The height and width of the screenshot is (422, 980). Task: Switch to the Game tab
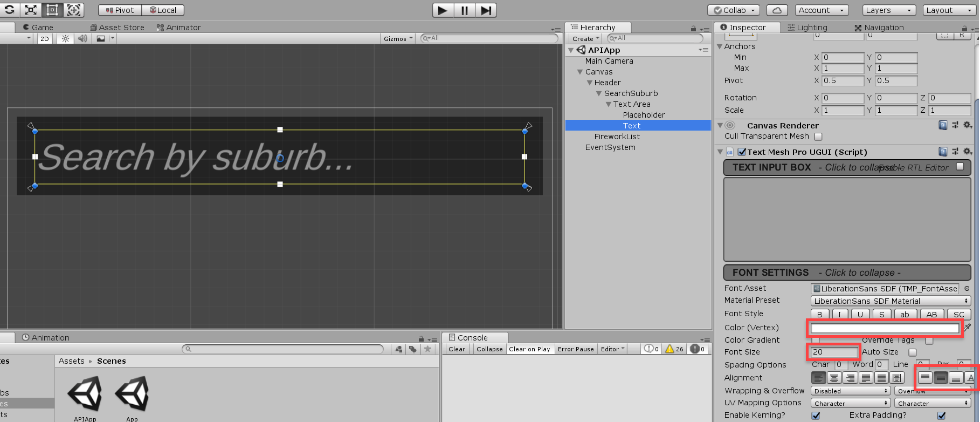pyautogui.click(x=38, y=28)
